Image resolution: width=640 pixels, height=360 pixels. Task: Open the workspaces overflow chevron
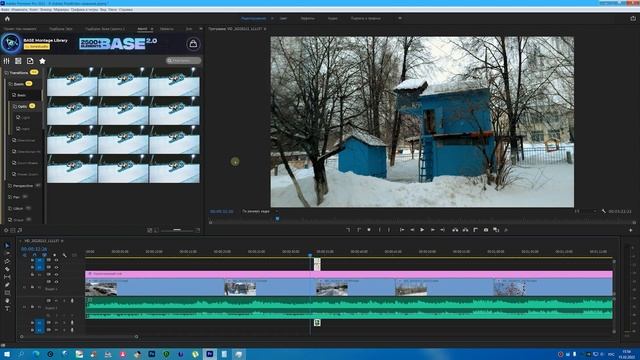(x=400, y=18)
